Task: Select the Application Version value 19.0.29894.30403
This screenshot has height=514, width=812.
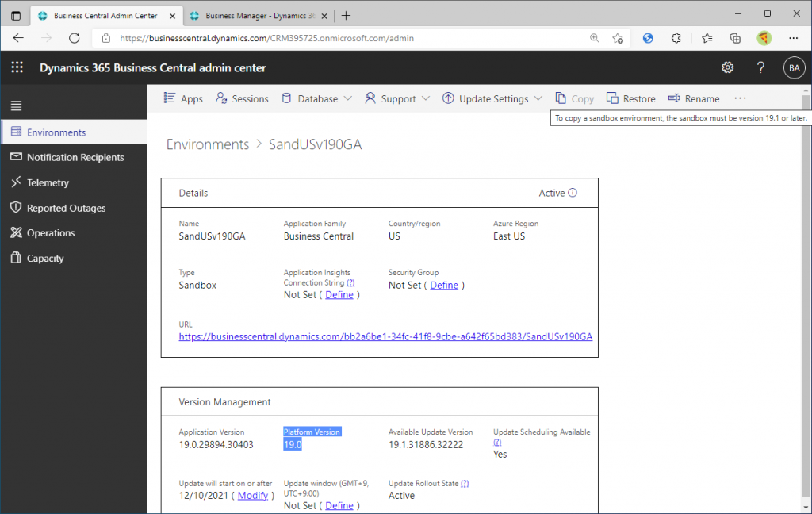Action: point(216,444)
